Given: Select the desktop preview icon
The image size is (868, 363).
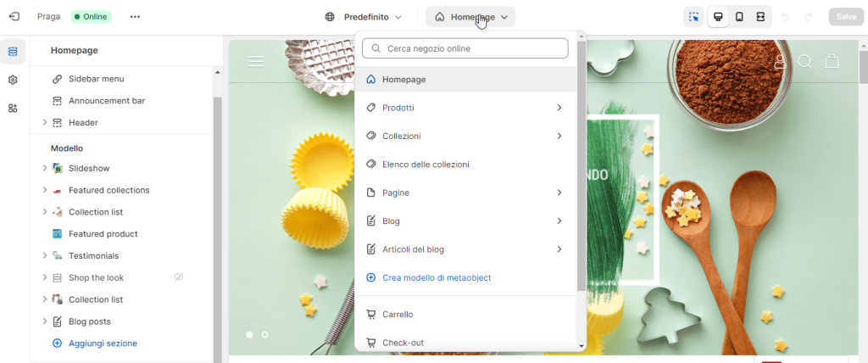Looking at the screenshot, I should coord(718,17).
